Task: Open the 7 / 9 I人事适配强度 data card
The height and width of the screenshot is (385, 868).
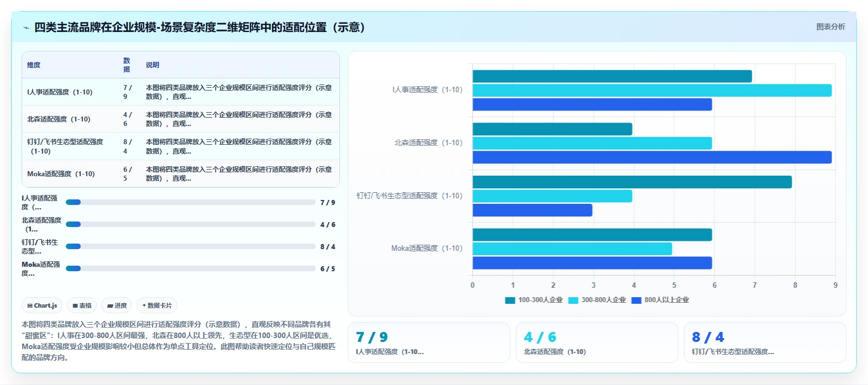Action: click(x=429, y=342)
